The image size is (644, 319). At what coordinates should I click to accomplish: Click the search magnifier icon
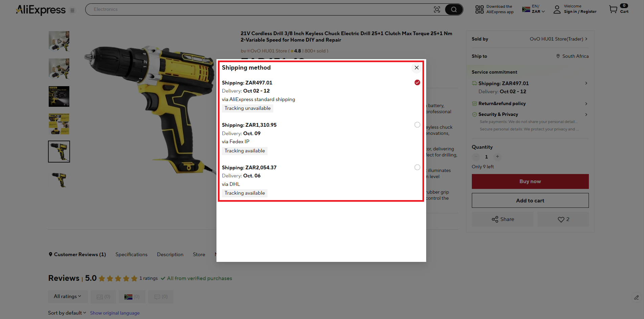454,9
